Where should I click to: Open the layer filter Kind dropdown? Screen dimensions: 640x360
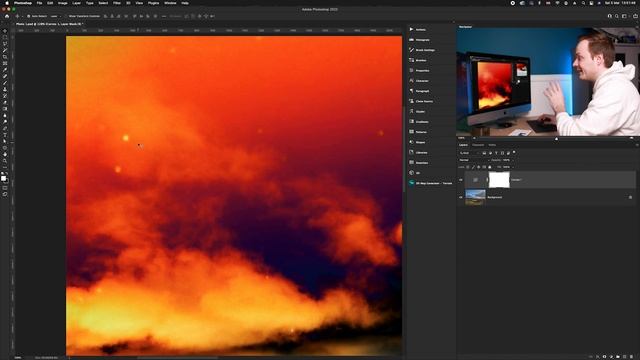point(469,153)
